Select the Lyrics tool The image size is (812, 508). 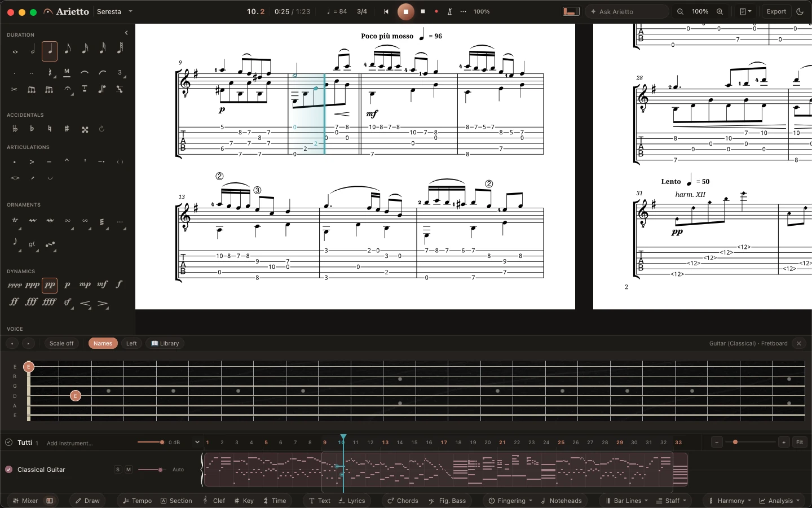pyautogui.click(x=352, y=501)
